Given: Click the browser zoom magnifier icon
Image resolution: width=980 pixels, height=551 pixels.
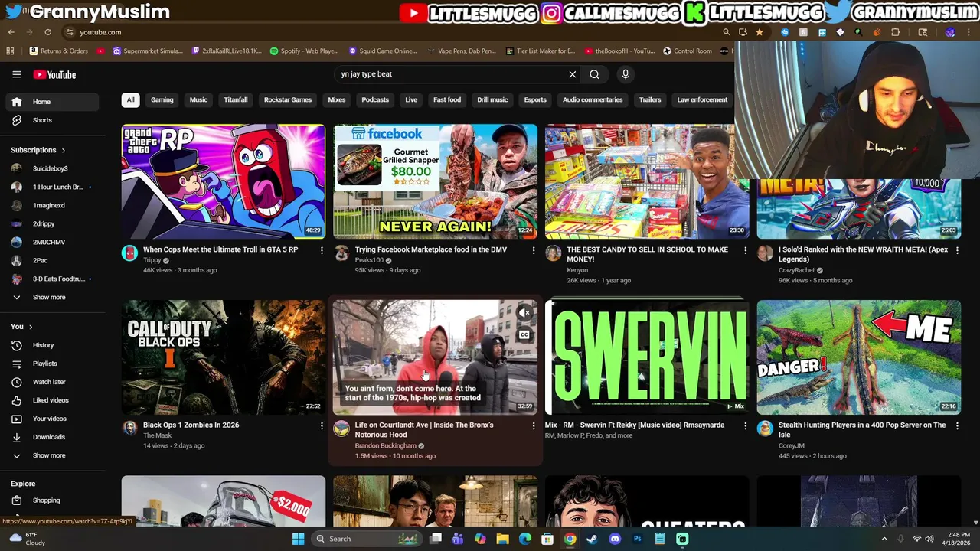Looking at the screenshot, I should click(x=727, y=32).
